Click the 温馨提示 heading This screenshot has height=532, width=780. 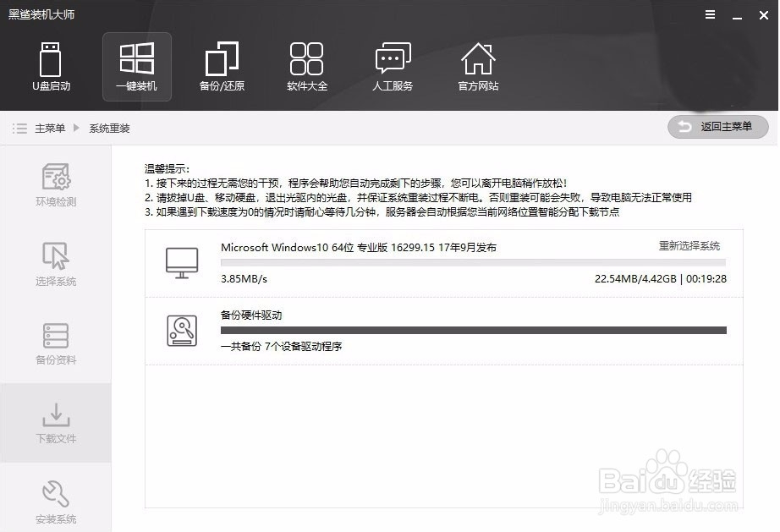[168, 168]
